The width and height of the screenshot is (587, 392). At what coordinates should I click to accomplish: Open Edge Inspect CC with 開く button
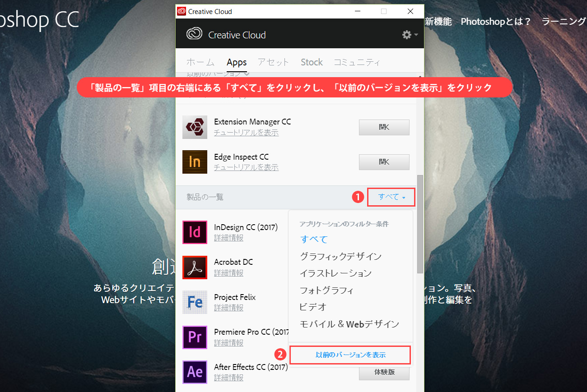coord(384,162)
